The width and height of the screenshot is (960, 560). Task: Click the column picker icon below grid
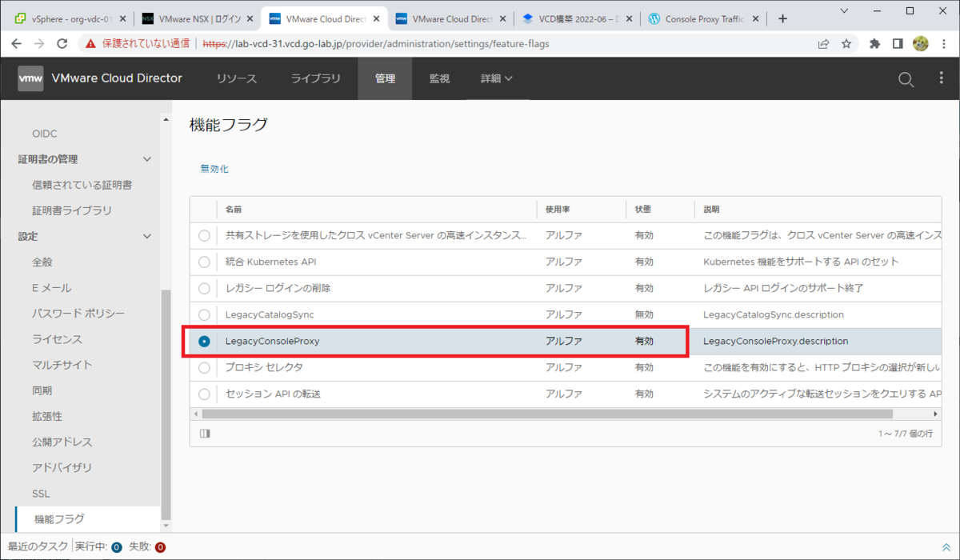pyautogui.click(x=205, y=433)
